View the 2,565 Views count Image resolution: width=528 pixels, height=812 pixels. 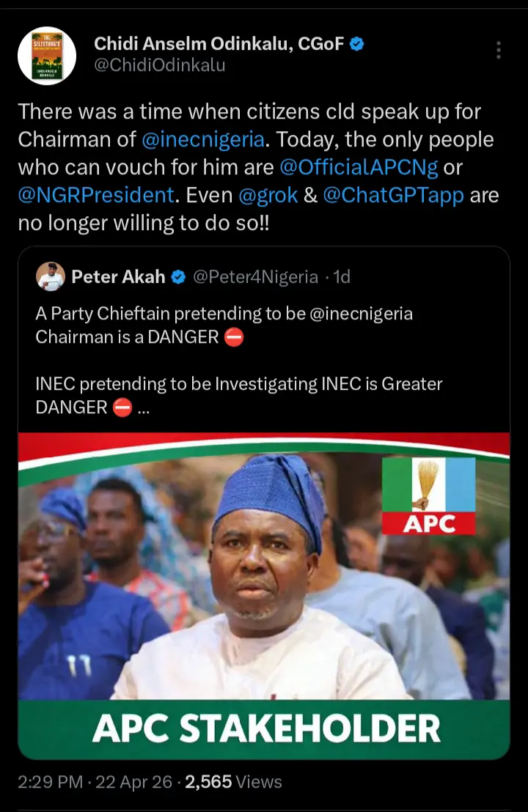click(233, 783)
